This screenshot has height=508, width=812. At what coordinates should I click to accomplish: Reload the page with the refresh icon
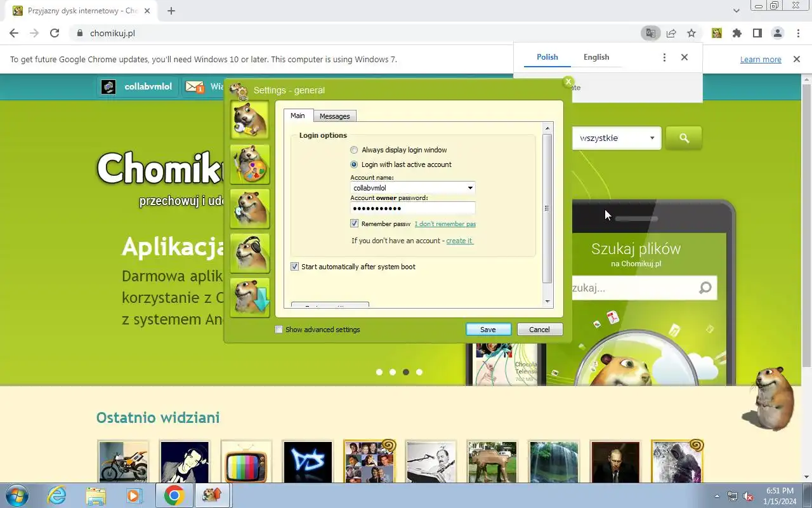pos(55,33)
